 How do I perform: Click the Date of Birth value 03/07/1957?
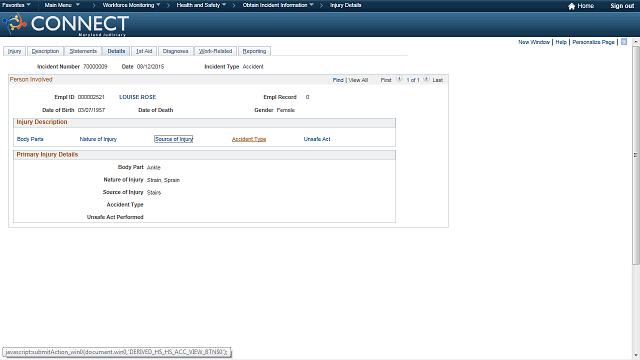[91, 110]
